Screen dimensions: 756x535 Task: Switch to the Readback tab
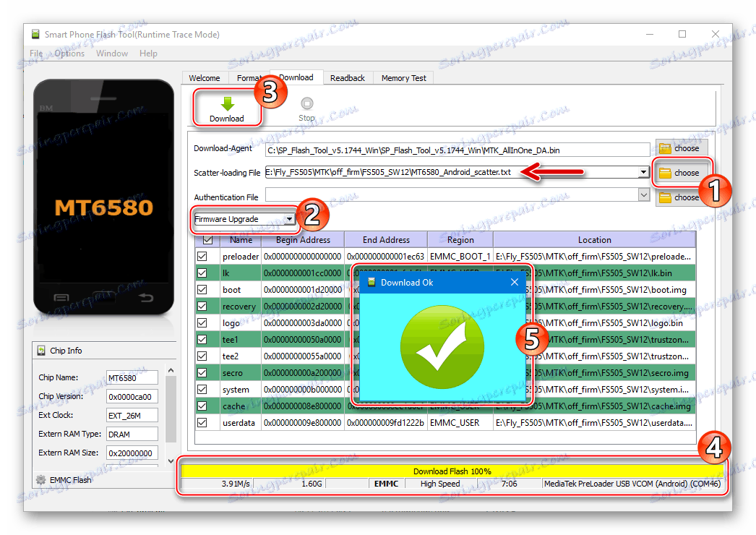coord(348,77)
